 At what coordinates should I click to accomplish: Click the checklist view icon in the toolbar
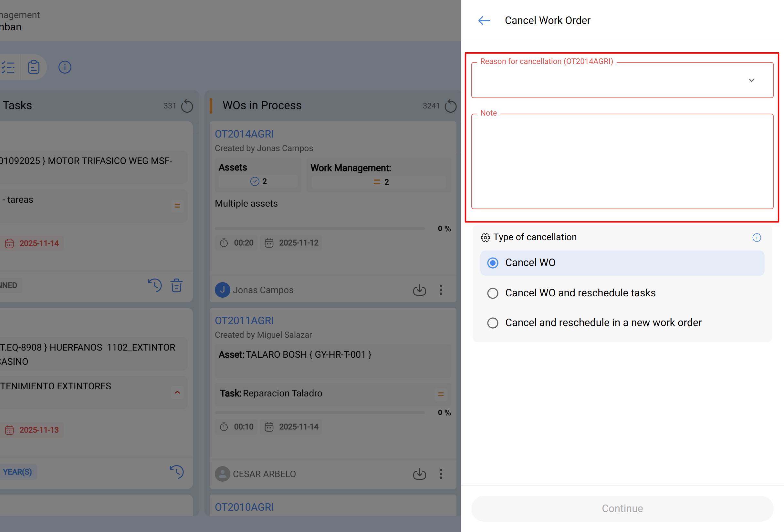[x=8, y=67]
